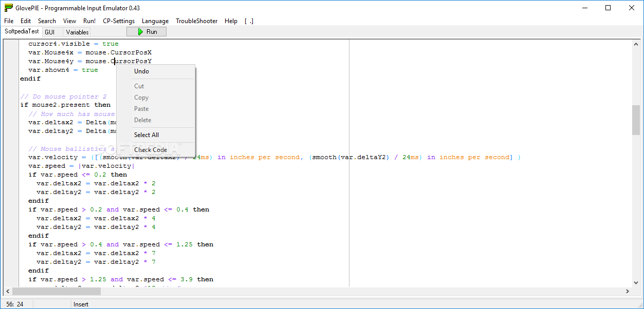Click the horizontal scrollbar right arrow

pos(628,291)
